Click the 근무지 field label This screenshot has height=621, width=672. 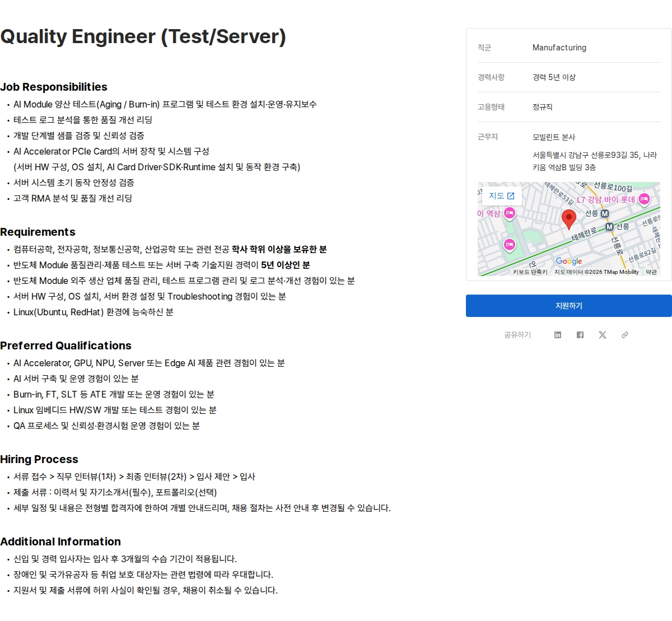click(488, 137)
